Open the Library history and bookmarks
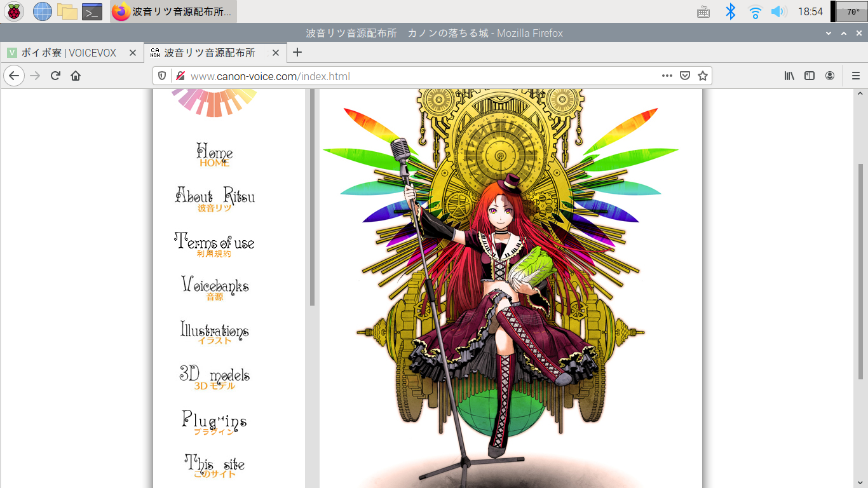Screen dimensions: 868x488 point(789,76)
